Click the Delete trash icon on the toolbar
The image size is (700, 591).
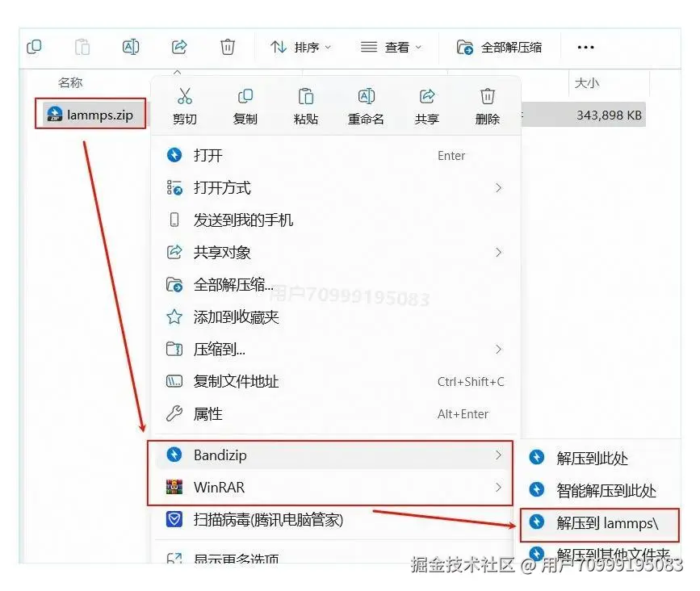point(228,46)
